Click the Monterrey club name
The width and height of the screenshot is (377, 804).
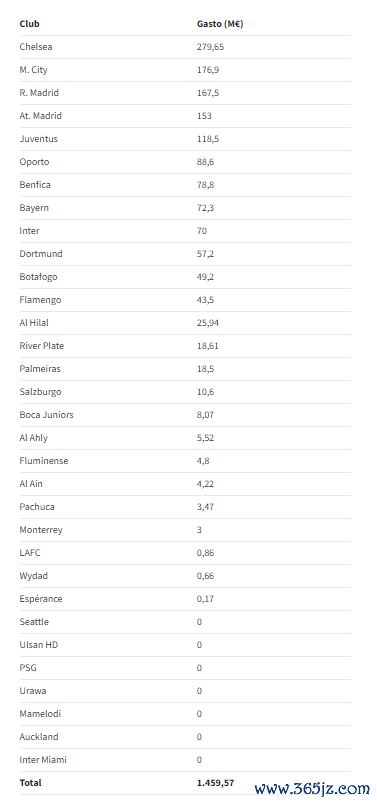(41, 530)
